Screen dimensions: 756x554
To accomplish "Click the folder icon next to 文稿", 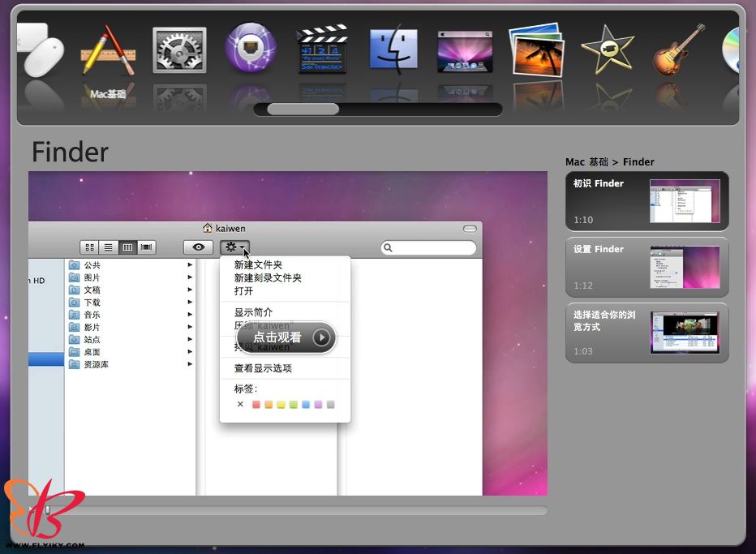I will point(75,290).
